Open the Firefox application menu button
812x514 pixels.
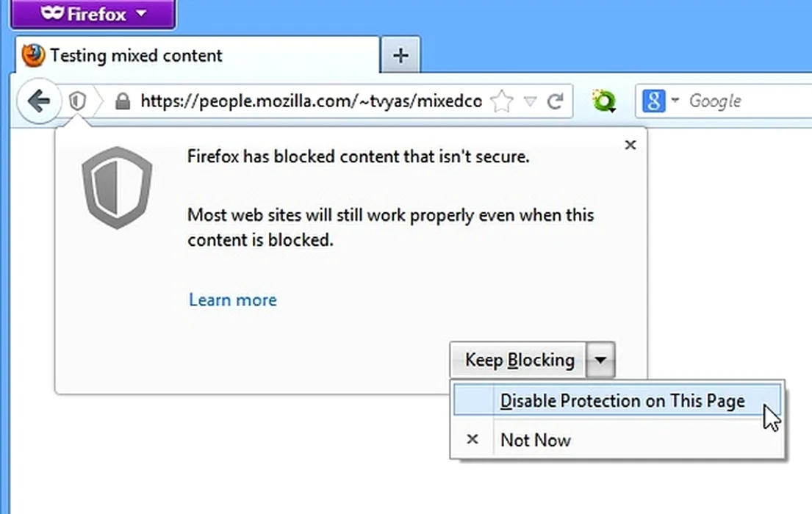pyautogui.click(x=93, y=14)
